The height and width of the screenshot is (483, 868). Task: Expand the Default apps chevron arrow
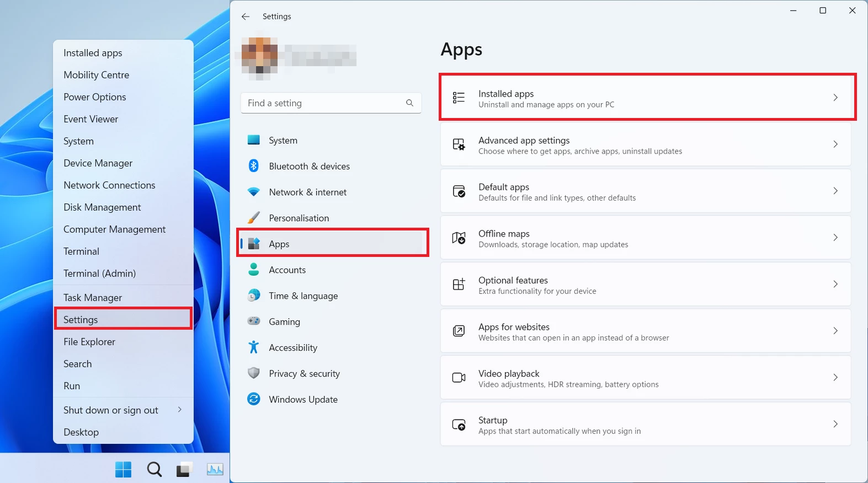coord(835,191)
